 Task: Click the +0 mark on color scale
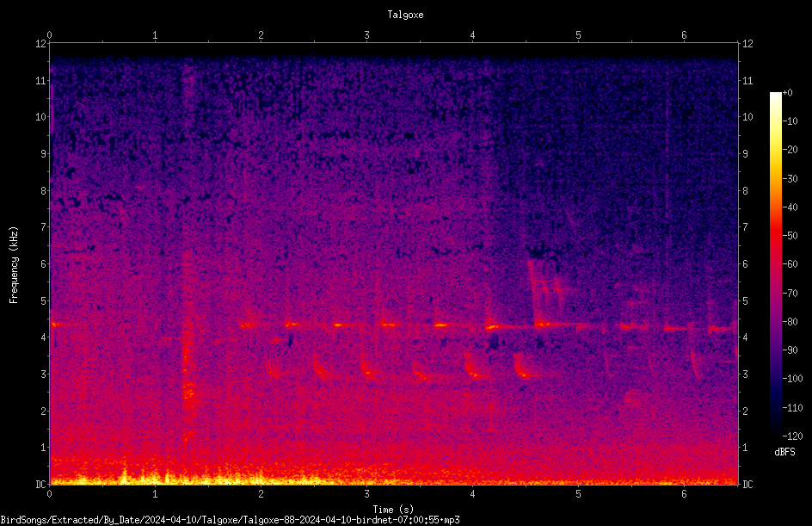click(787, 93)
